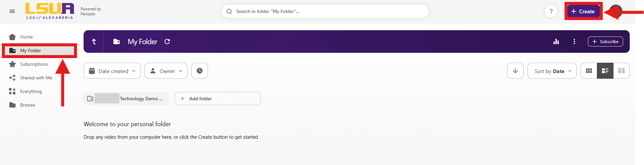Refresh My Folder contents

(167, 41)
